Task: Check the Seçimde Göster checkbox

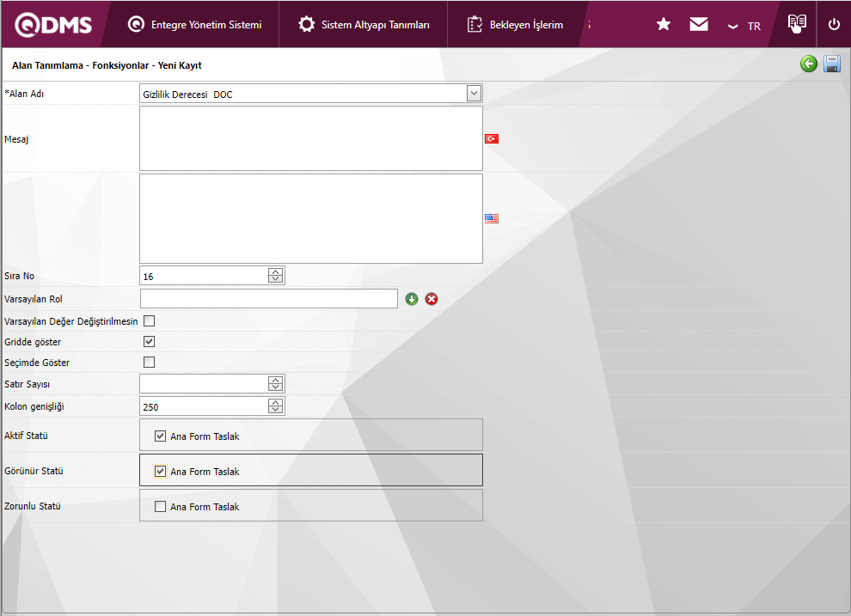Action: [x=149, y=363]
